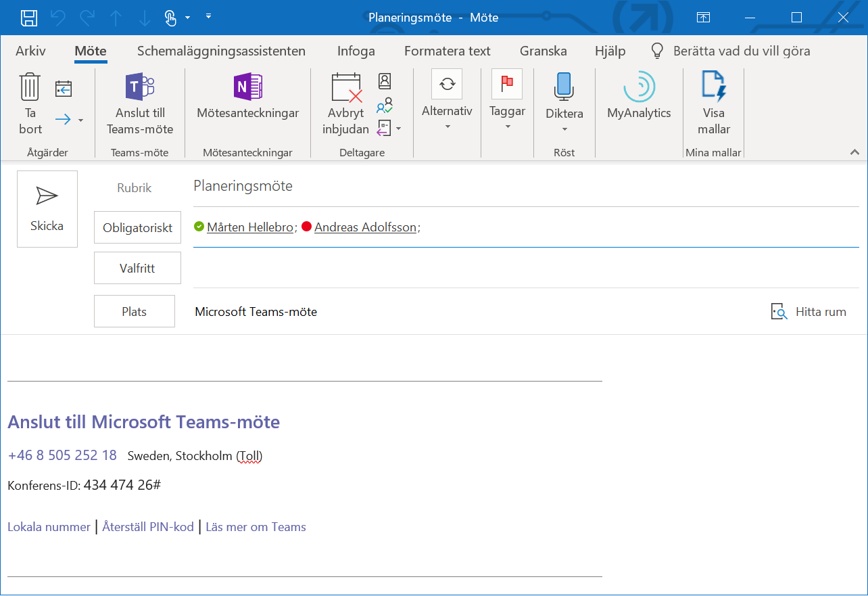Click Visa mallar templates icon
868x596 pixels.
point(713,87)
